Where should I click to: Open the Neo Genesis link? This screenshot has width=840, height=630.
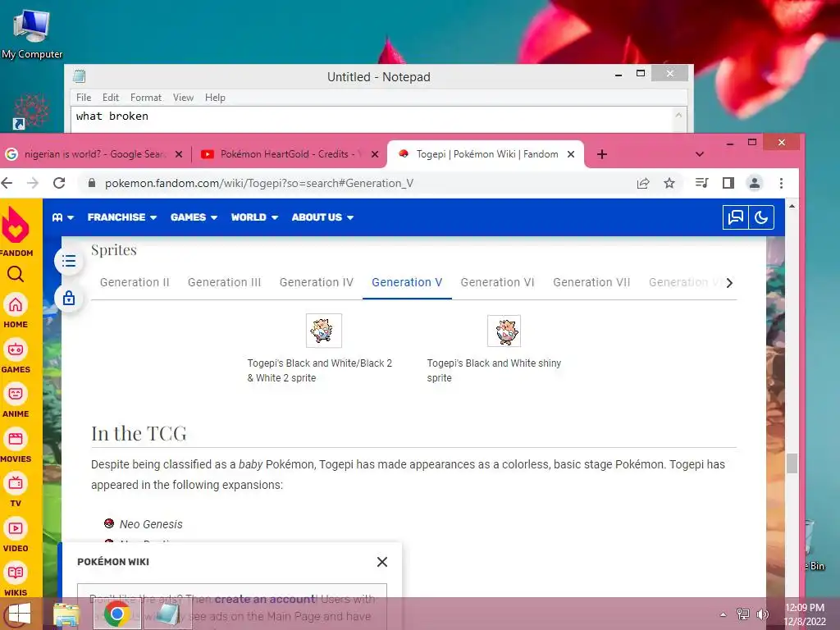click(x=151, y=524)
